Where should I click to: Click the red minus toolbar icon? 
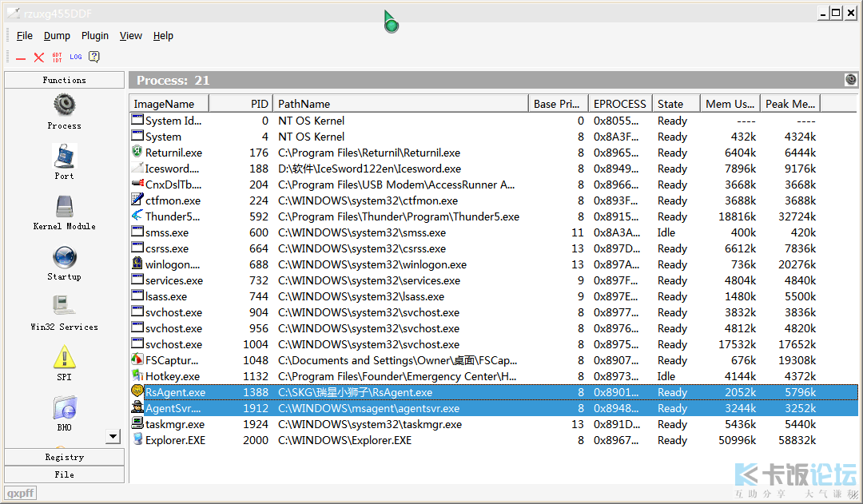click(x=21, y=58)
